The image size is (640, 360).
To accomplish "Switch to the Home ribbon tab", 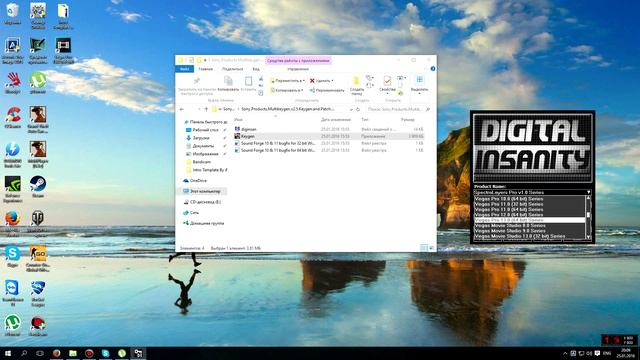I will pos(205,69).
